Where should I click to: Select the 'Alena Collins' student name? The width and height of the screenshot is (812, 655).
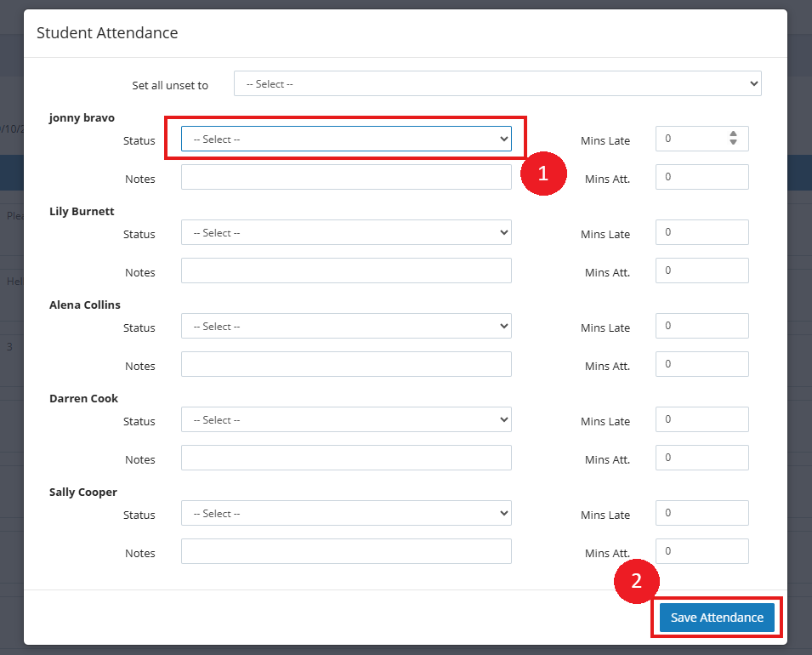[85, 305]
